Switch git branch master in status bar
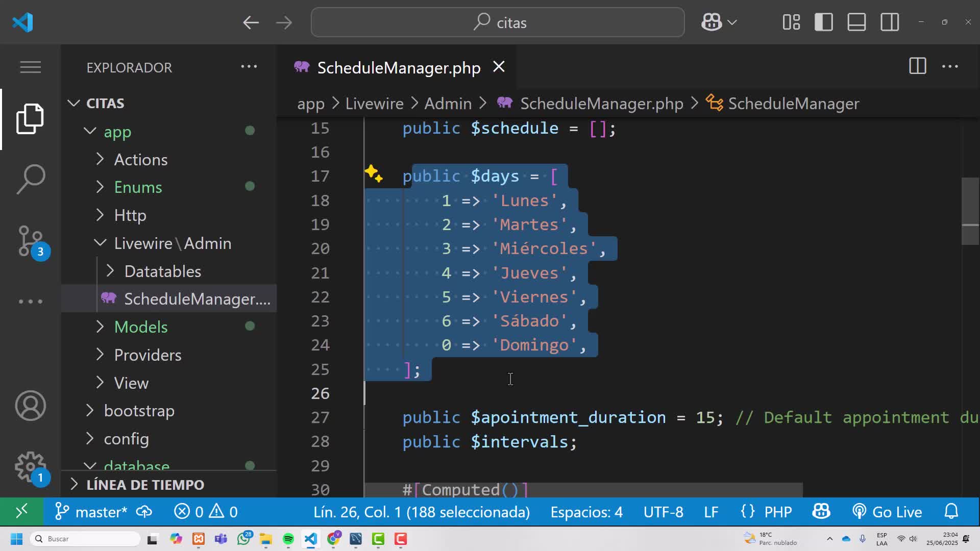This screenshot has height=551, width=980. click(91, 512)
